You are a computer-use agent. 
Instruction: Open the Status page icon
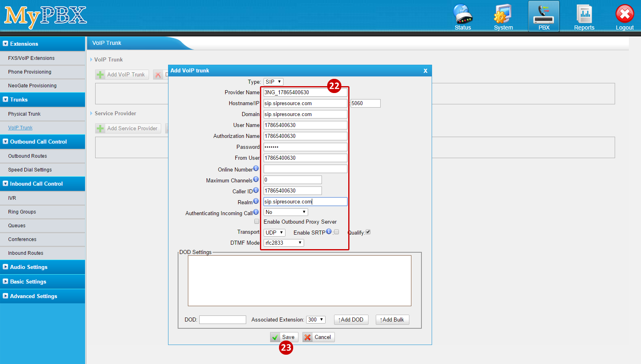pyautogui.click(x=462, y=16)
